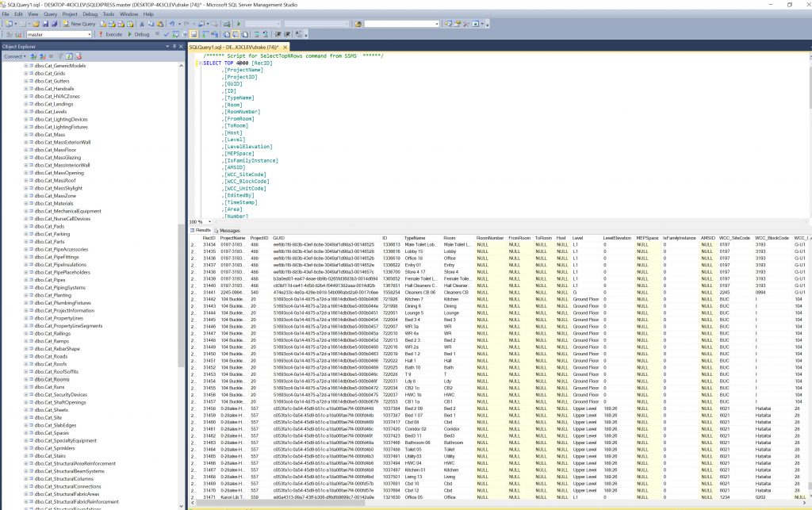Refresh the Object Explorer tree
Image resolution: width=812 pixels, height=510 pixels.
click(x=69, y=57)
